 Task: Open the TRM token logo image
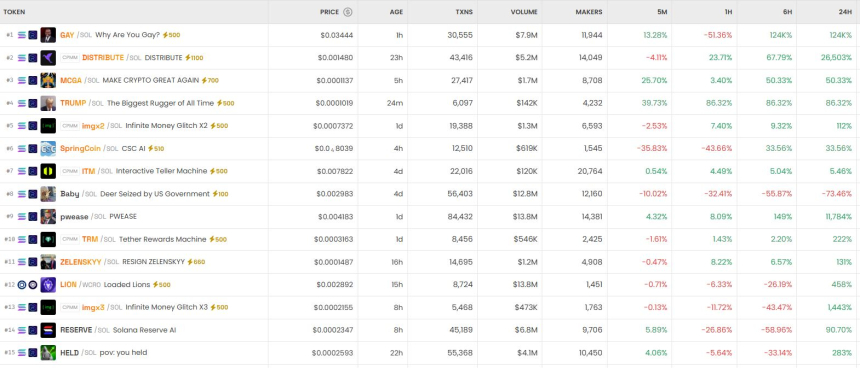[x=48, y=240]
